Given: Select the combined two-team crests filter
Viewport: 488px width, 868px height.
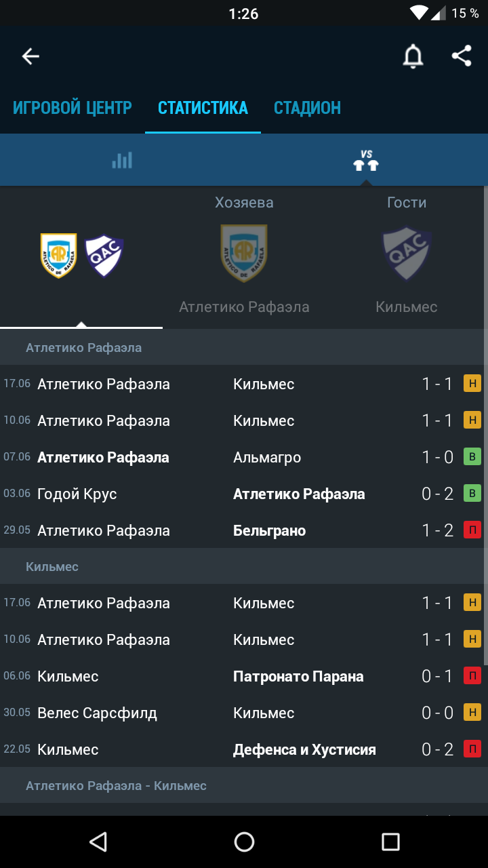Looking at the screenshot, I should click(81, 255).
